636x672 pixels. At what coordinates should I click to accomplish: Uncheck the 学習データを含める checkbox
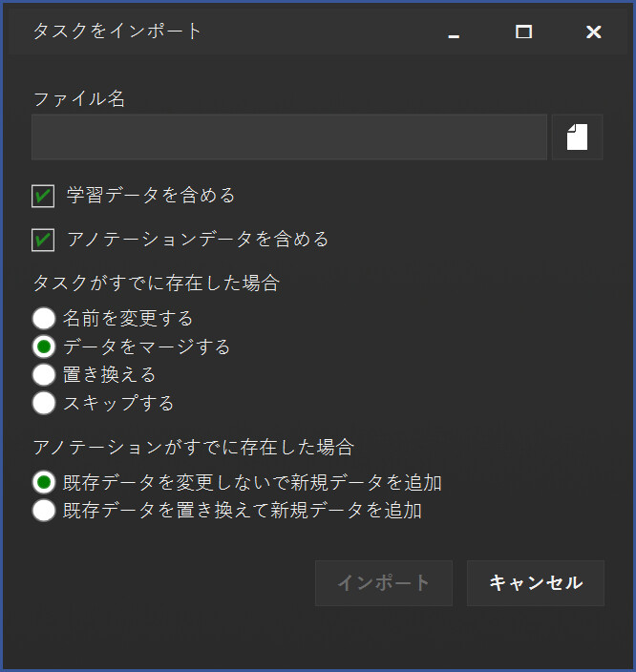pyautogui.click(x=43, y=197)
